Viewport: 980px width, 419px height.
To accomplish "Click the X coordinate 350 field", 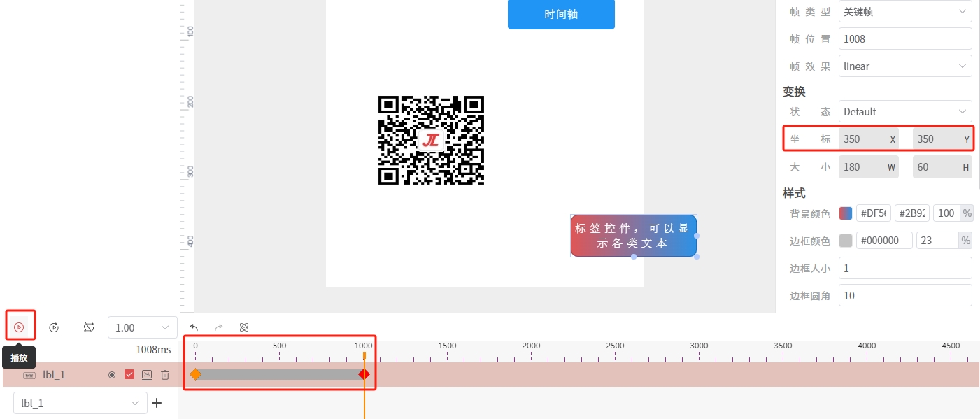I will point(868,139).
